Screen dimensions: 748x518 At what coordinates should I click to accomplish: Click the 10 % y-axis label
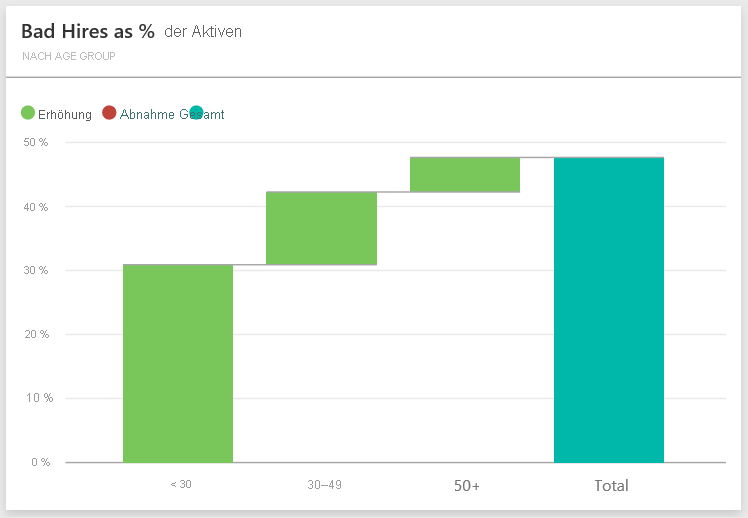[38, 398]
